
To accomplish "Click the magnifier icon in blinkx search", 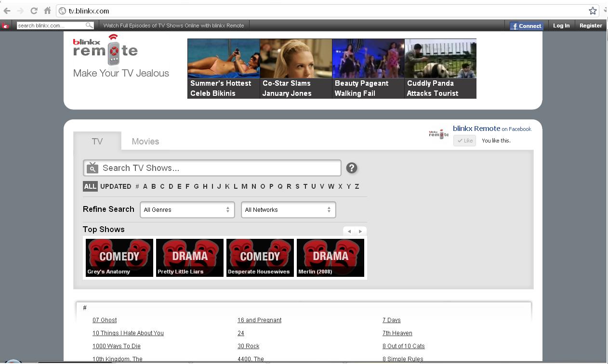I will point(89,26).
